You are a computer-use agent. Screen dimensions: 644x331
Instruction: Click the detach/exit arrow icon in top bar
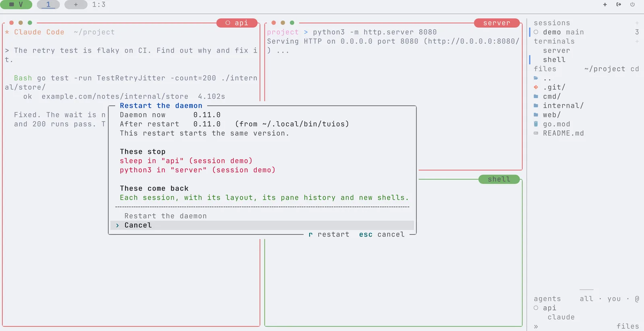(619, 4)
